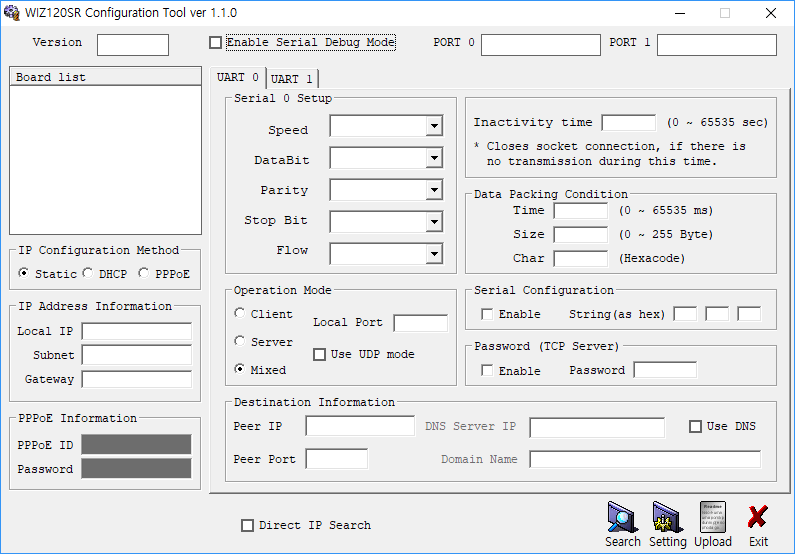
Task: Click the Peer IP field
Action: (x=360, y=426)
